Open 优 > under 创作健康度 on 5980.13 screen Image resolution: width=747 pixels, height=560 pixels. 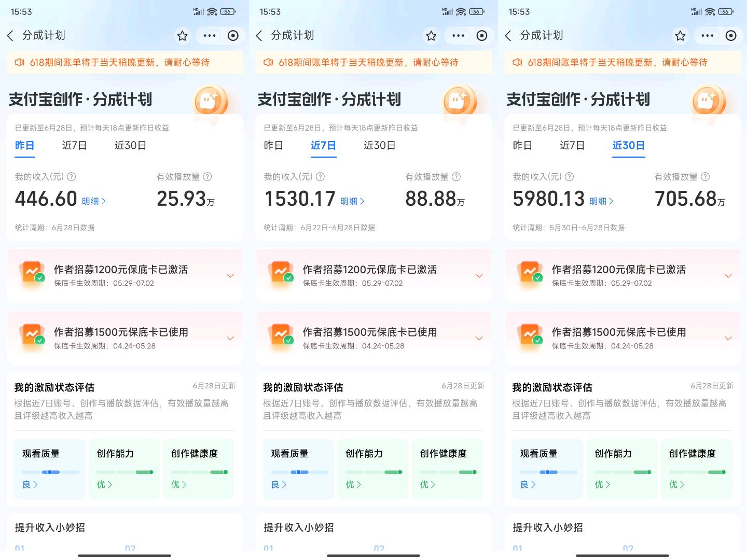[676, 484]
